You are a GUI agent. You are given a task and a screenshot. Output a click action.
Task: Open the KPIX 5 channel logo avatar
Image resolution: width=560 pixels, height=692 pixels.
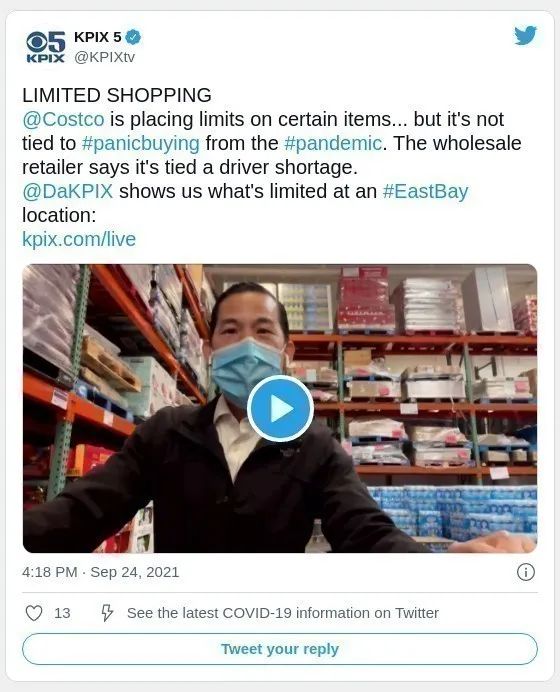[x=45, y=47]
